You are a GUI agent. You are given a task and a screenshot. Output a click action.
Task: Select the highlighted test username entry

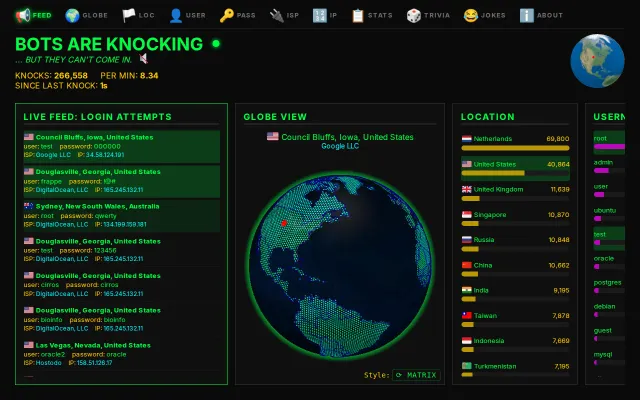click(x=609, y=238)
